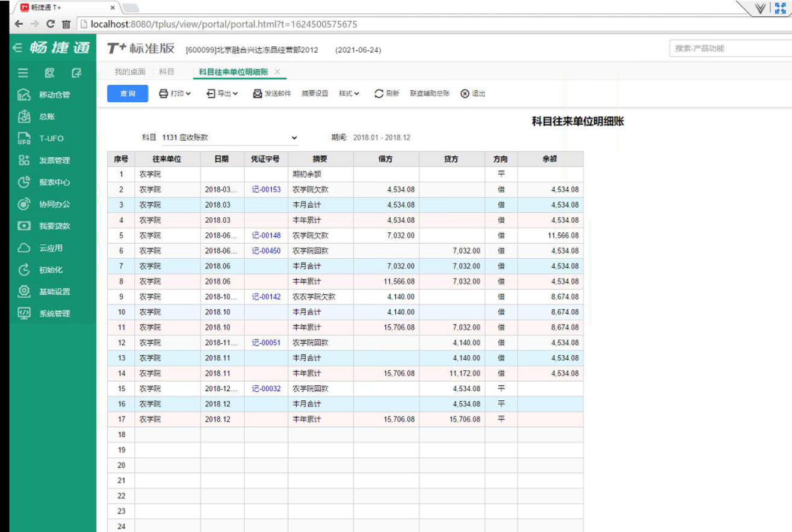Switch to the 我的桌面 tab
This screenshot has height=532, width=792.
[x=130, y=72]
